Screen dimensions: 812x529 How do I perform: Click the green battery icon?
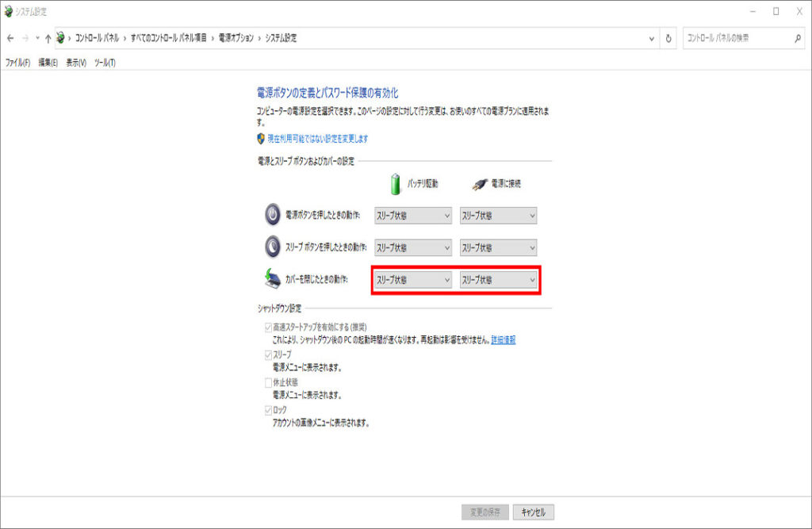(x=396, y=183)
